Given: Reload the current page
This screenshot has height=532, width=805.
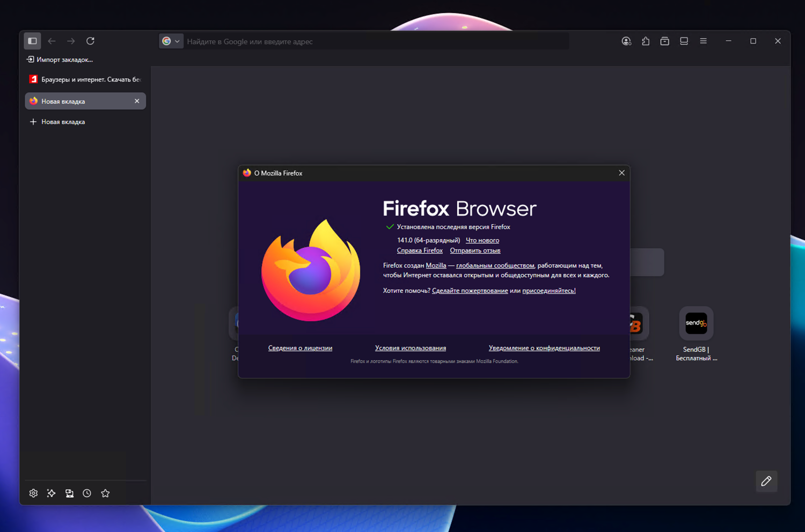Looking at the screenshot, I should tap(90, 41).
